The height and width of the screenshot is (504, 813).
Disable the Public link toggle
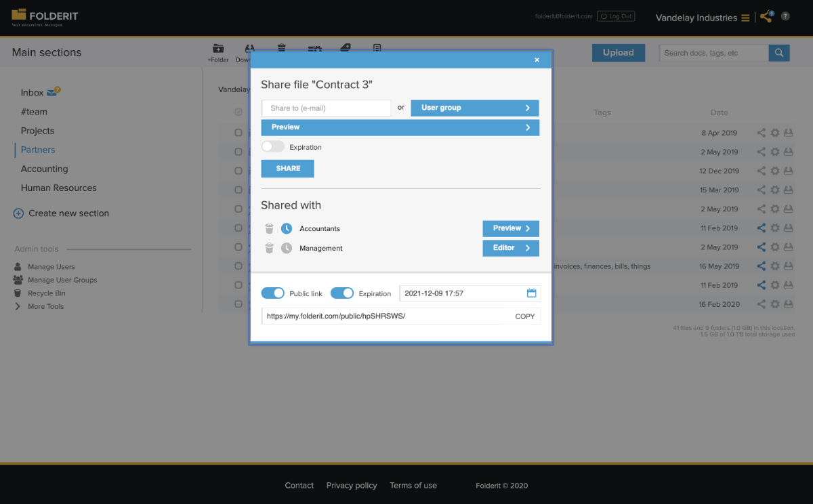pyautogui.click(x=273, y=293)
